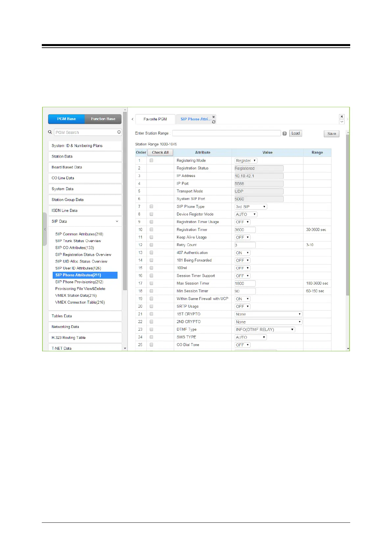The height and width of the screenshot is (554, 392).
Task: Clear the PGM Search field icon
Action: tap(119, 132)
